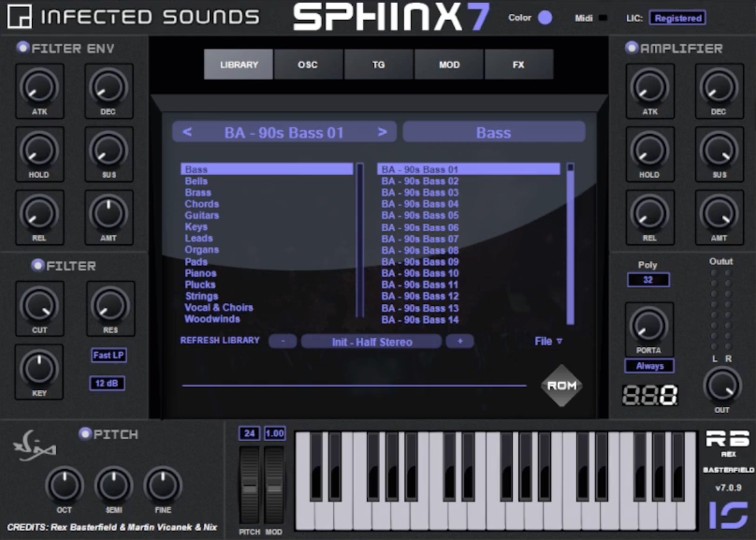Screen dimensions: 756x540
Task: Switch to the OSC tab
Action: pyautogui.click(x=308, y=65)
